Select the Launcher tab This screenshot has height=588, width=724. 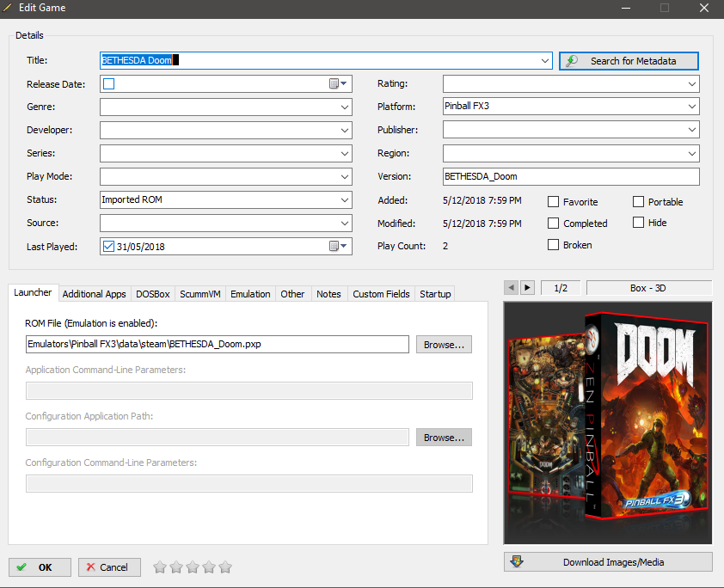[x=33, y=292]
